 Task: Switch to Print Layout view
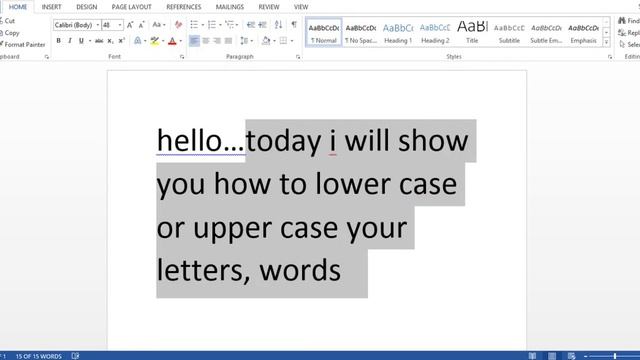(552, 356)
